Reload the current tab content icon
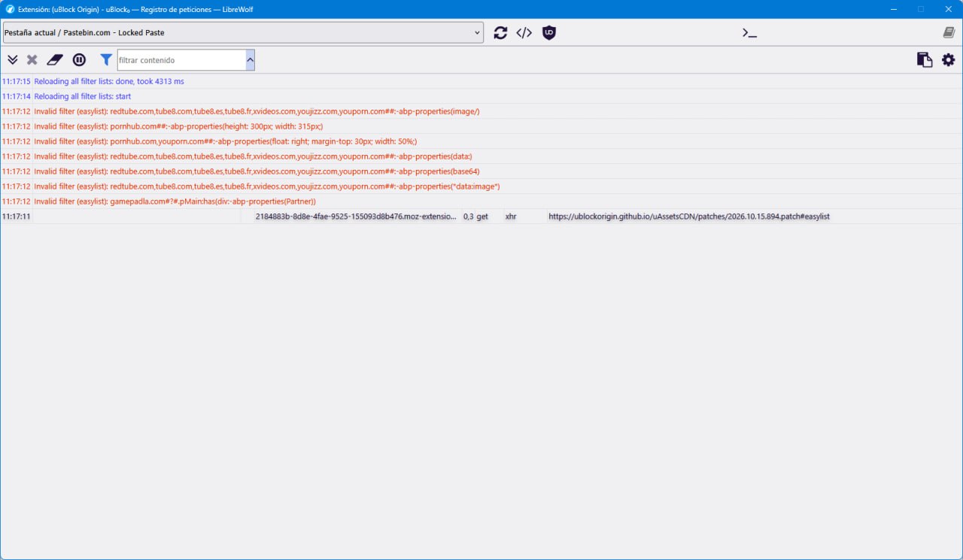 [x=500, y=33]
